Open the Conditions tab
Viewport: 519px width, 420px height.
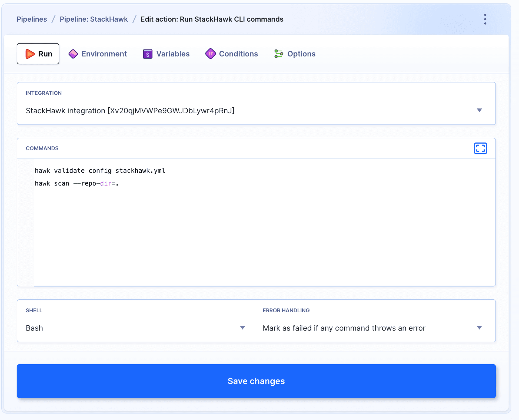232,54
